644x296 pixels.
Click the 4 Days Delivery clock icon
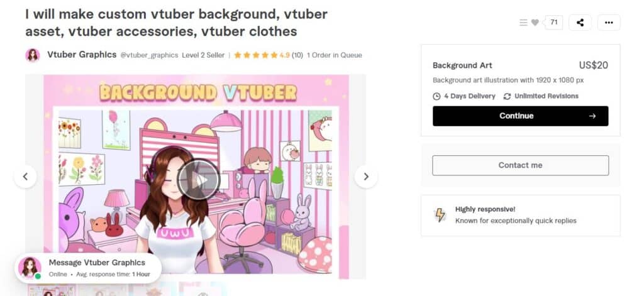point(436,96)
